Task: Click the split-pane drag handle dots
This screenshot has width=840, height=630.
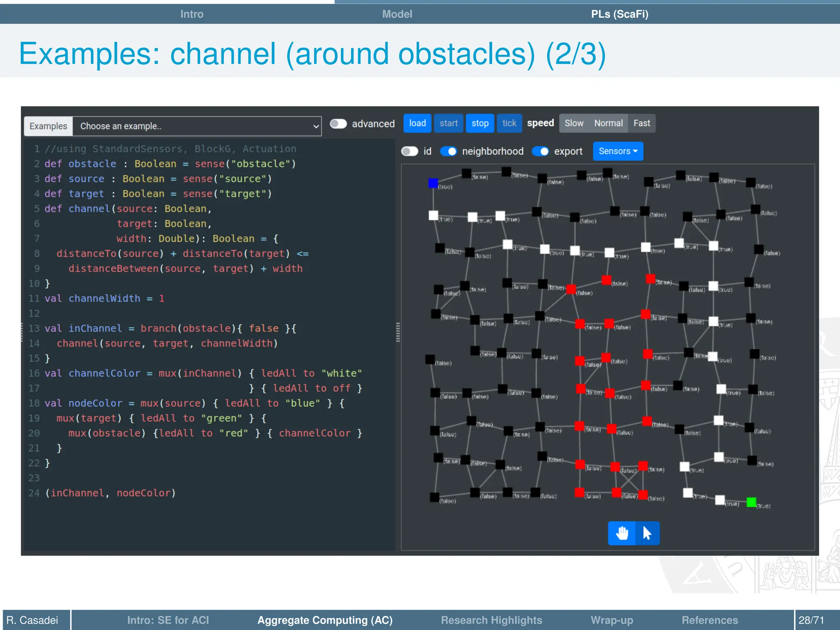Action: 398,332
